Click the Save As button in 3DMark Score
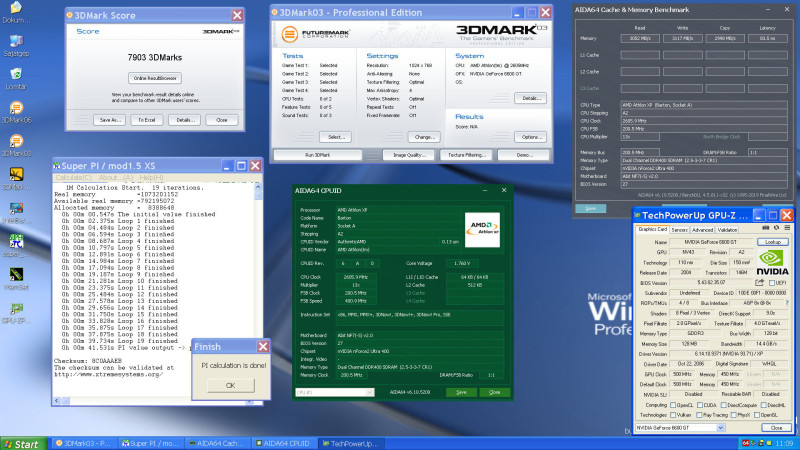Image resolution: width=800 pixels, height=450 pixels. [110, 120]
